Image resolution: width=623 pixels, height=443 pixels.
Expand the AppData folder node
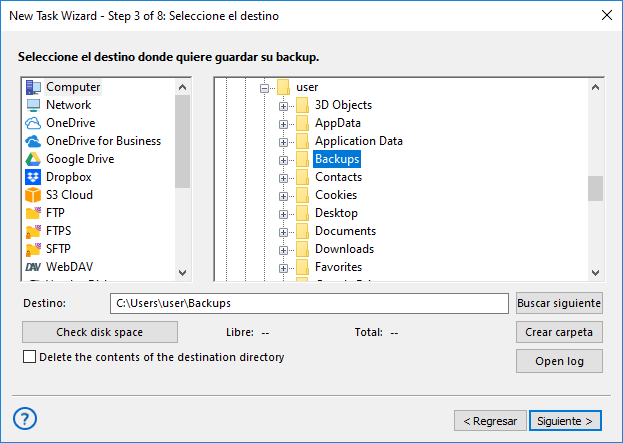pyautogui.click(x=283, y=123)
